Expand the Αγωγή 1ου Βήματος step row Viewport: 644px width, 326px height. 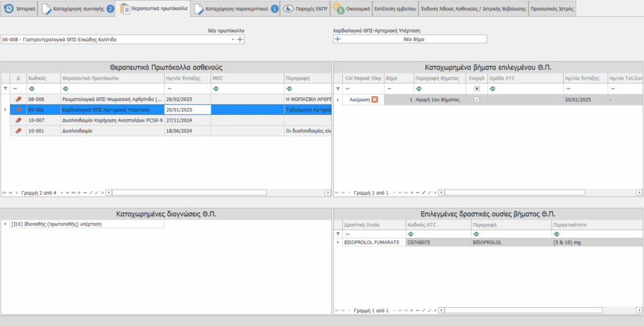(338, 100)
